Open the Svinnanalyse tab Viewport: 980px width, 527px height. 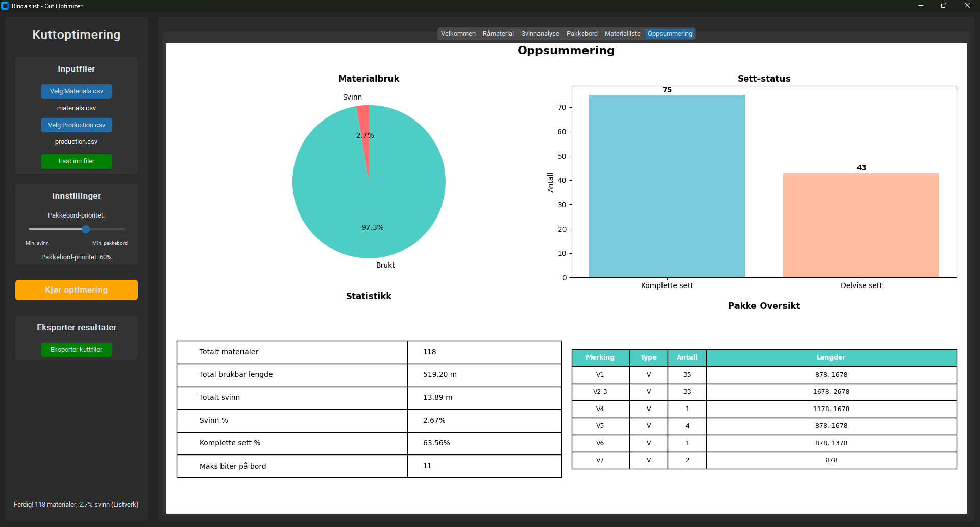[x=540, y=34]
